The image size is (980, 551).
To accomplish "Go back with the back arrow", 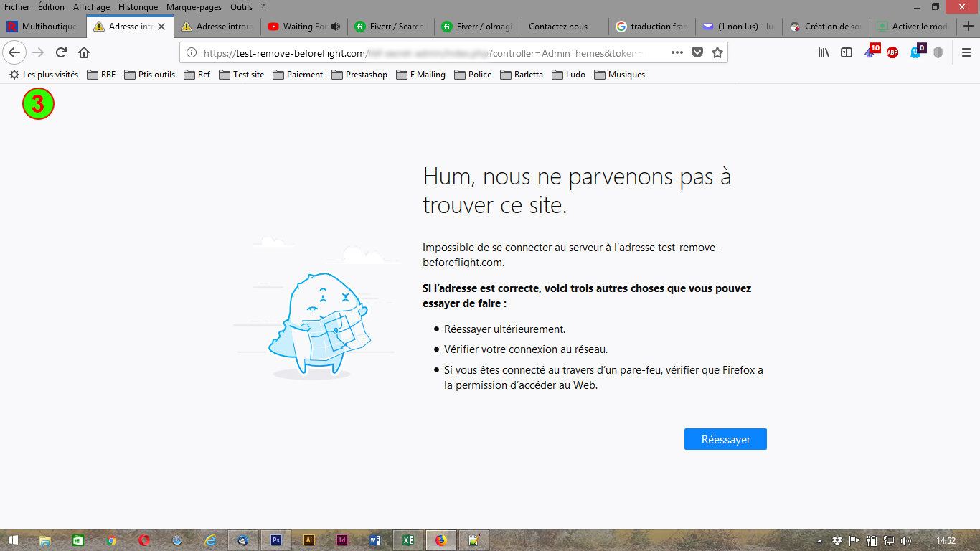I will point(14,52).
